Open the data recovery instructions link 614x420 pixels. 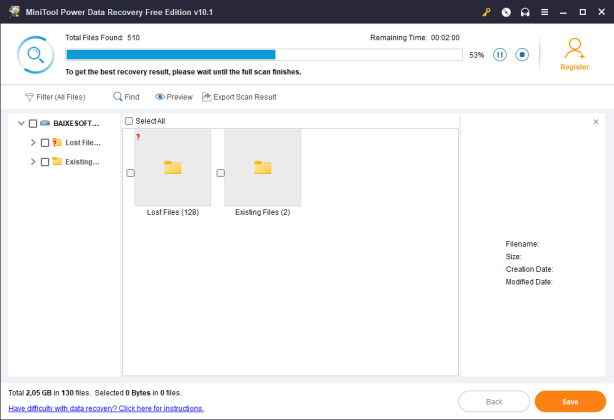(106, 408)
